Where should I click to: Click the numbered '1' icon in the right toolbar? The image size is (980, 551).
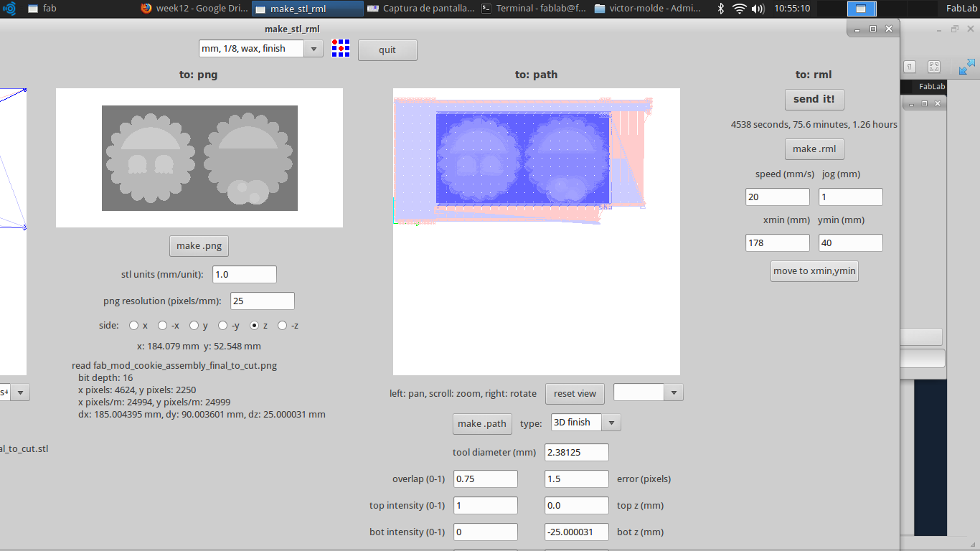pos(909,65)
